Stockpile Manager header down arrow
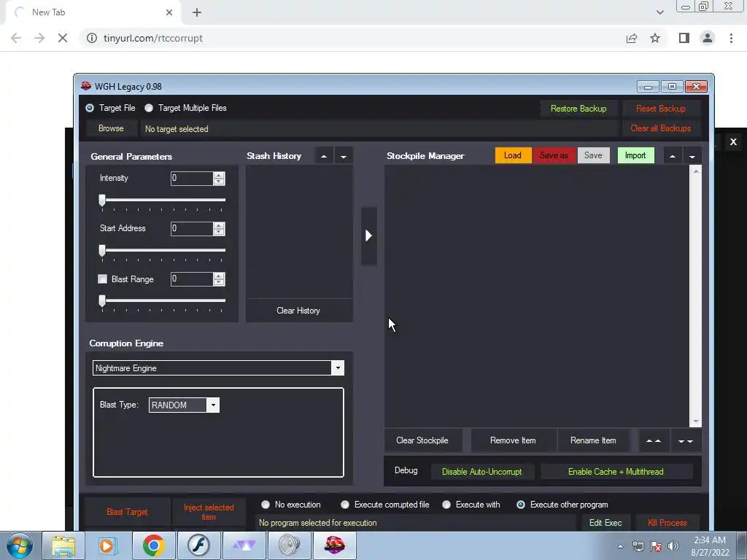Viewport: 747px width, 560px height. point(692,156)
